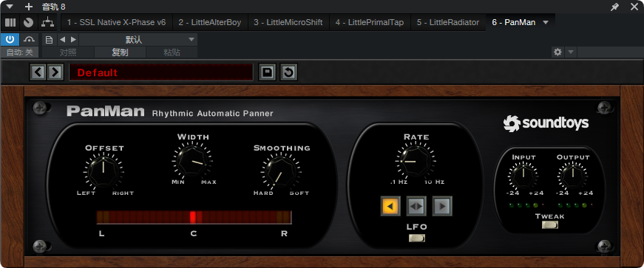Click the sidechain icon next to power
The height and width of the screenshot is (268, 644).
tap(29, 39)
